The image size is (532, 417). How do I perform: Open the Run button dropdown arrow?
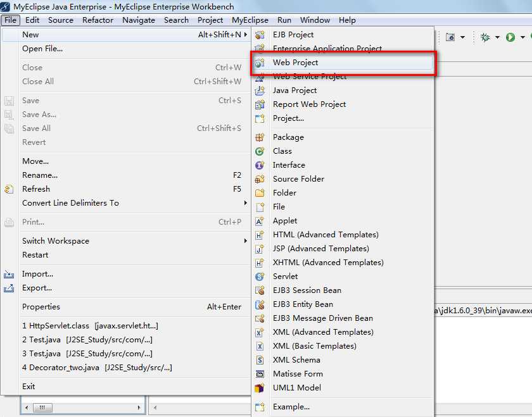coord(523,37)
